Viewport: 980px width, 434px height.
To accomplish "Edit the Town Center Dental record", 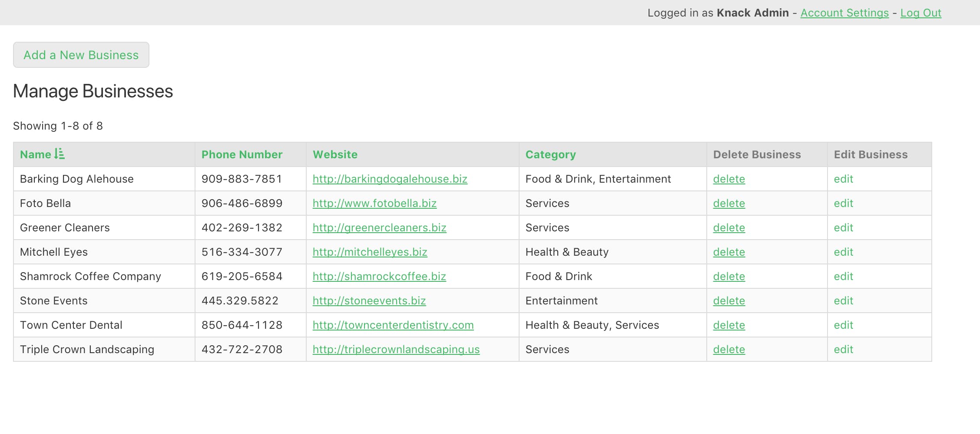I will [843, 325].
